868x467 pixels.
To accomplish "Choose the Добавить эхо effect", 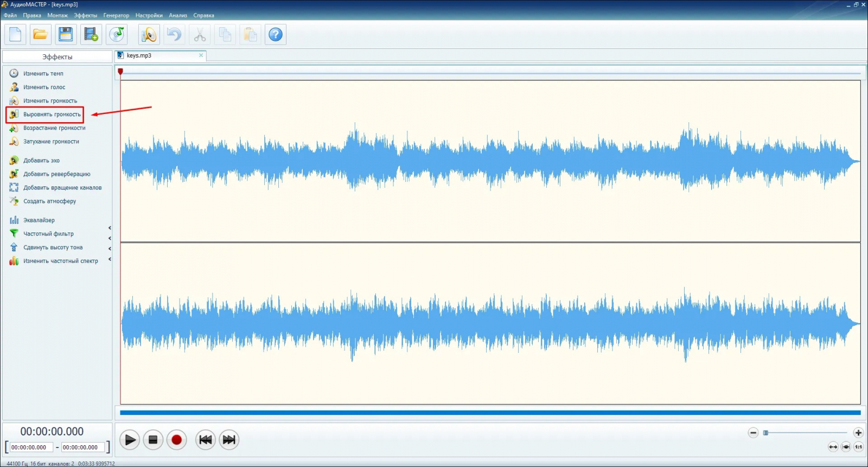I will 41,161.
